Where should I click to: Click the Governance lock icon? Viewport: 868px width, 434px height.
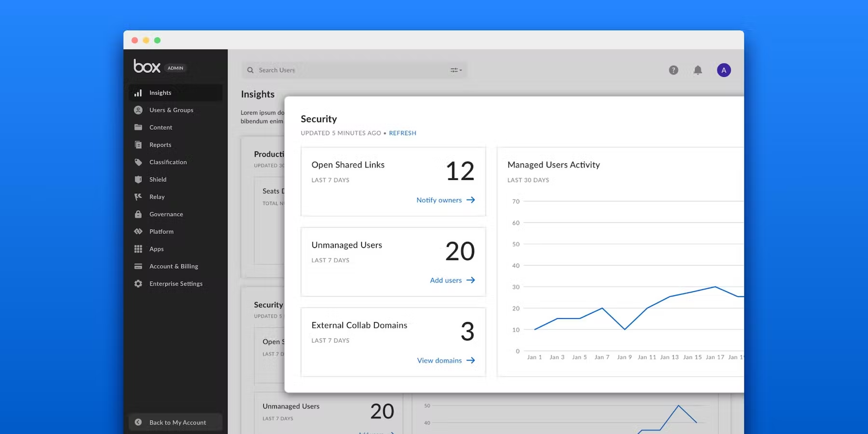[138, 214]
